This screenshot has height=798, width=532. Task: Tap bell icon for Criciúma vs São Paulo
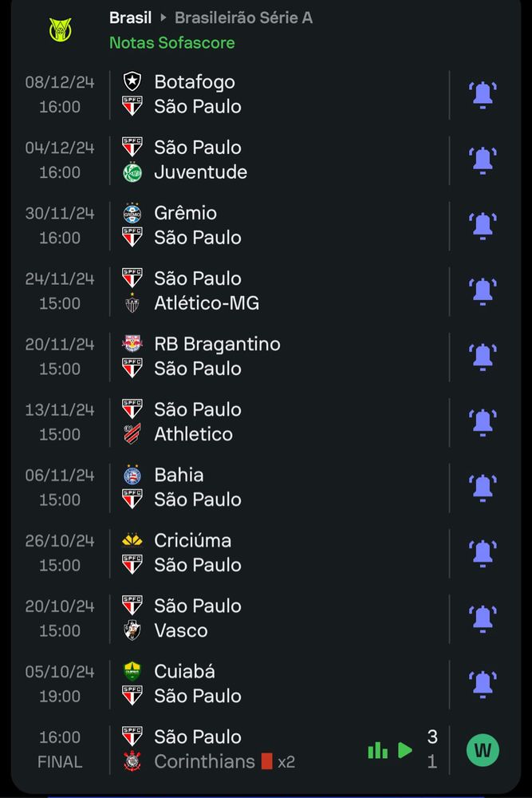pyautogui.click(x=483, y=552)
